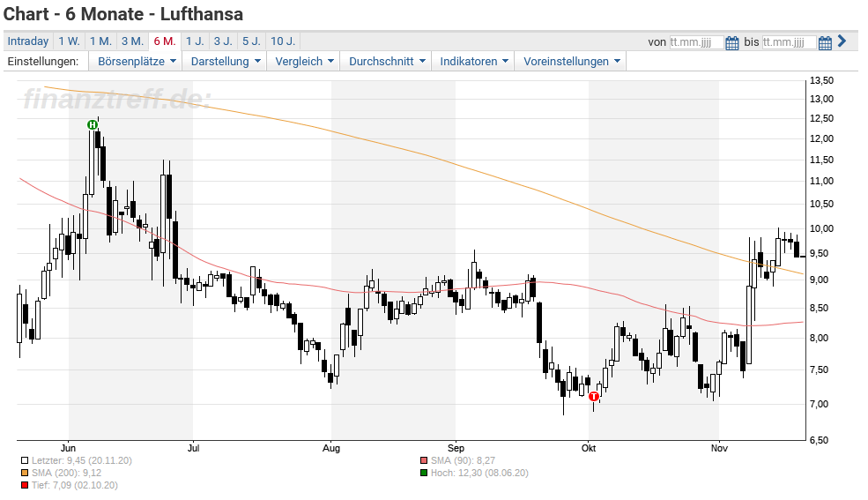
Task: Click the 'Jun' x-axis label
Action: (x=68, y=448)
